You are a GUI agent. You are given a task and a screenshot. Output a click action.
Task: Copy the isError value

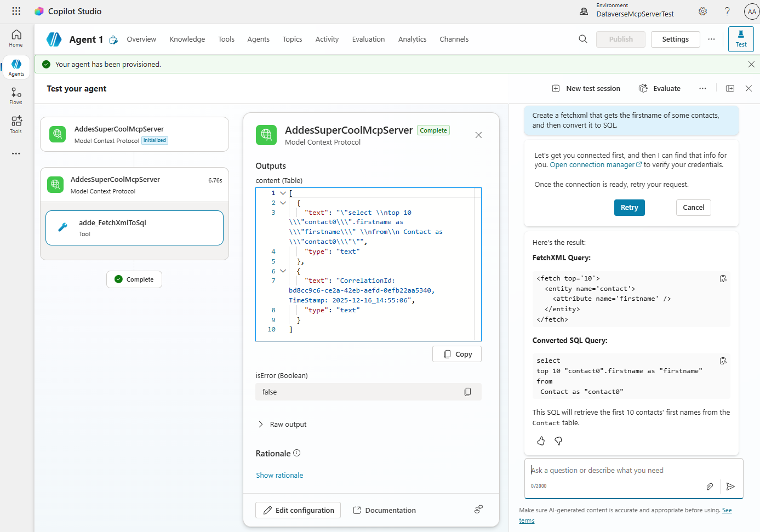[x=467, y=392]
